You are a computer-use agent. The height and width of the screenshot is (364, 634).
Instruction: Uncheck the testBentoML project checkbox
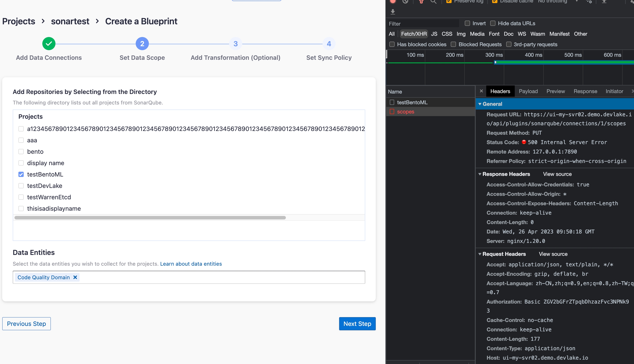click(21, 174)
